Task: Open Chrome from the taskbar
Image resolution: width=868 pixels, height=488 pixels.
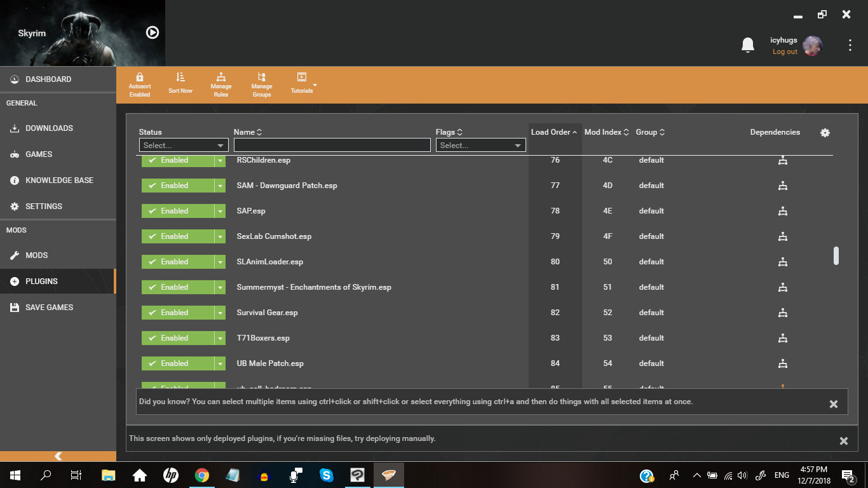Action: click(x=202, y=475)
